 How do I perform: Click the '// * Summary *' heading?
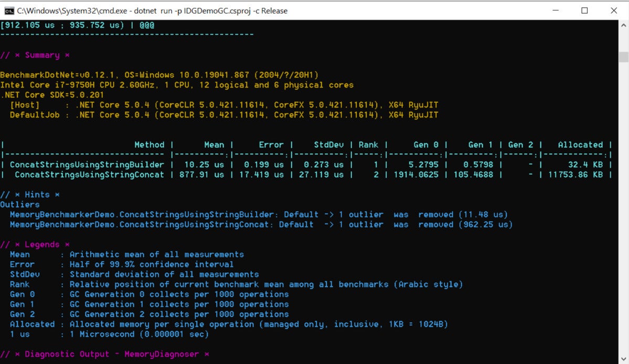click(x=35, y=55)
